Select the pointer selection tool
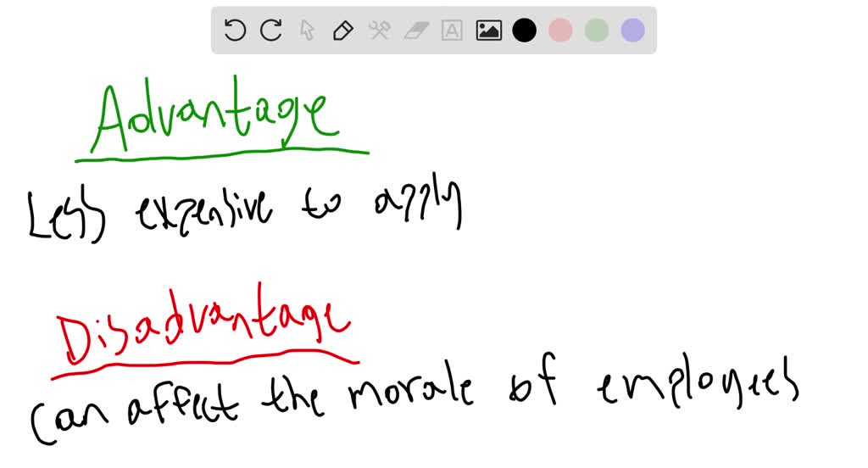This screenshot has width=868, height=468. (x=307, y=30)
